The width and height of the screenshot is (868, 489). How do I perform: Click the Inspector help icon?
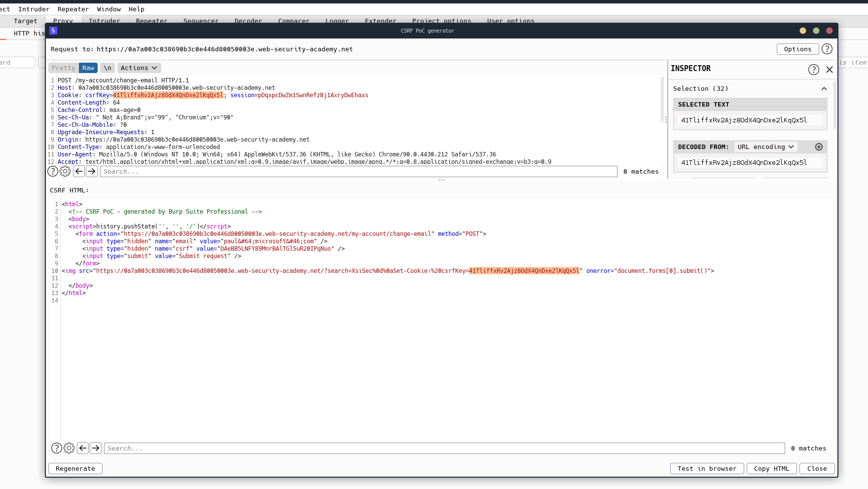(x=814, y=70)
